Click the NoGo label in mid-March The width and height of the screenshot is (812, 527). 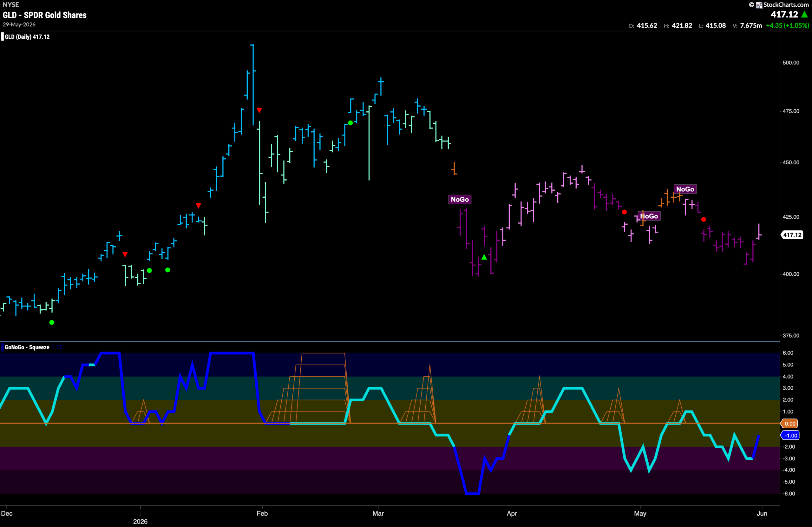(x=460, y=199)
